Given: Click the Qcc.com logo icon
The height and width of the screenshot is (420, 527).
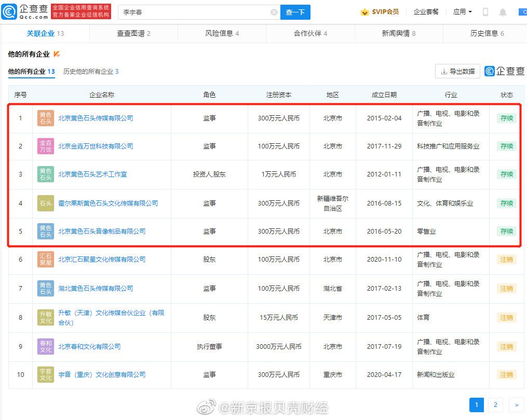Looking at the screenshot, I should coord(9,12).
